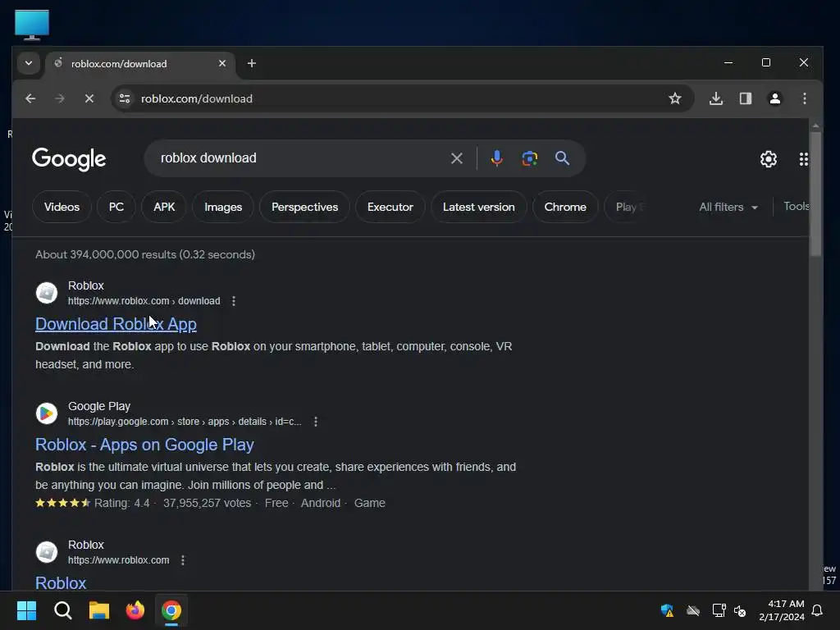Open the Windows Start menu
This screenshot has height=630, width=840.
point(27,610)
